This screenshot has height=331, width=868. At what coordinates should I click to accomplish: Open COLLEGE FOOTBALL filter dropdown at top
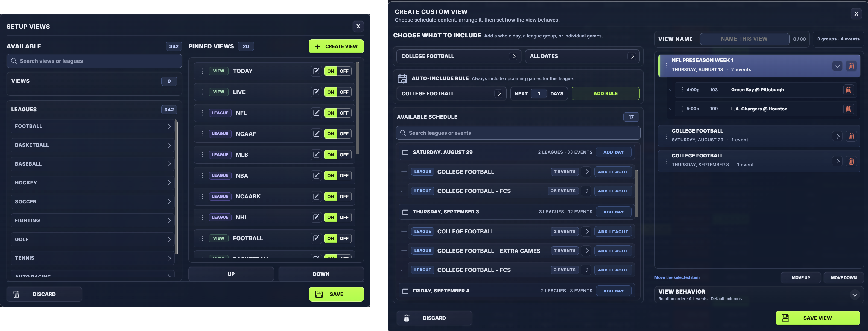point(458,56)
